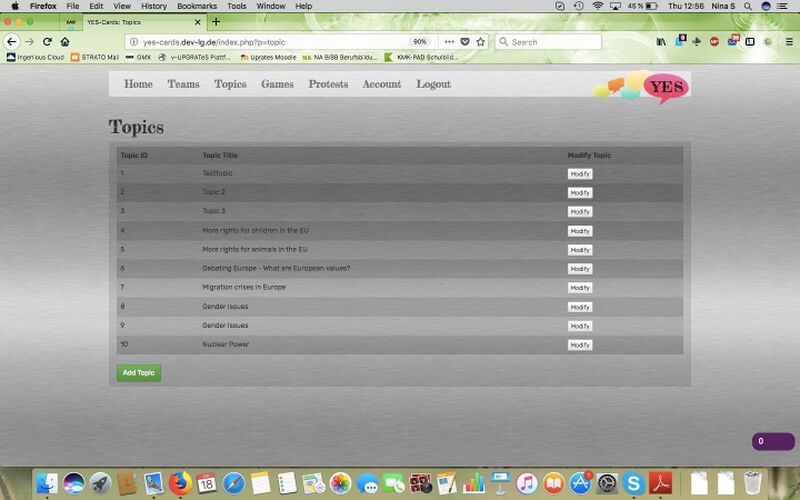Screen dimensions: 800x500
Task: Open the Trash in the Dock
Action: [x=753, y=483]
